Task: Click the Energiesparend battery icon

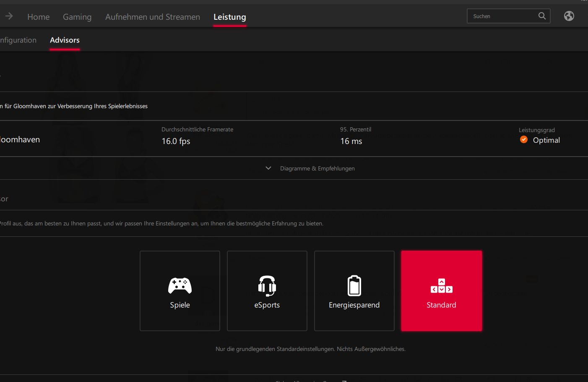Action: 354,285
